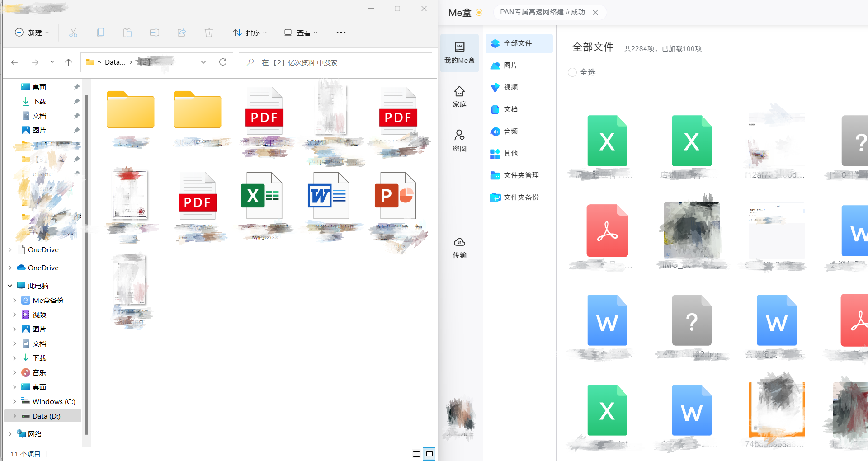Open 我的Me盒 in Me盒 sidebar
868x461 pixels.
[459, 53]
